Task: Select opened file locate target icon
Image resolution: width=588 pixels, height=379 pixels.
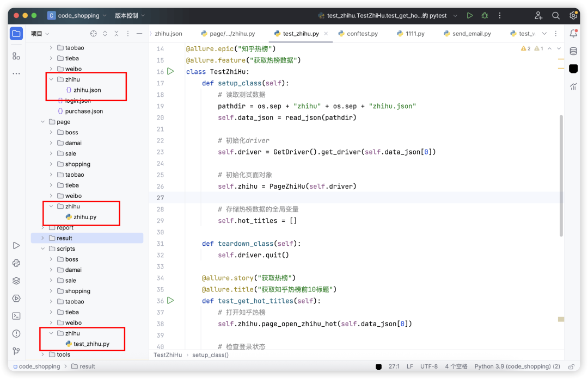Action: tap(94, 34)
